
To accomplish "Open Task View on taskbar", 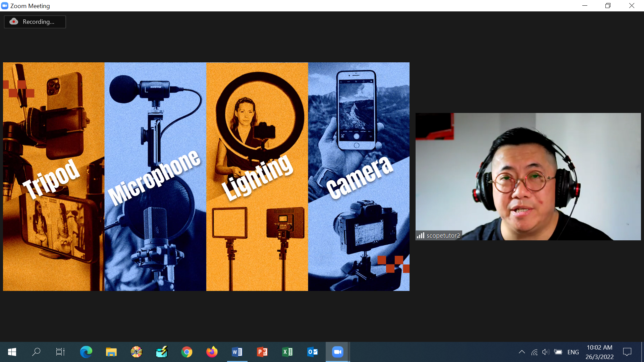I will [60, 352].
